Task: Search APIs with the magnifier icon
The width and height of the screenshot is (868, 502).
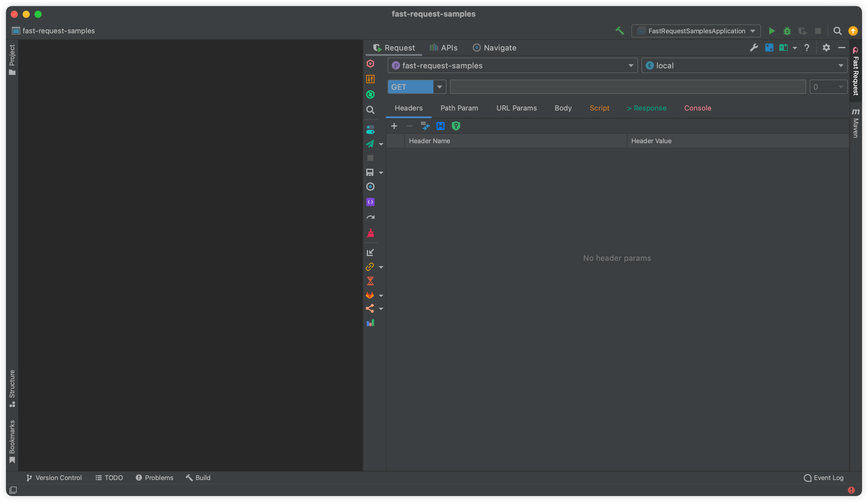Action: pos(370,110)
